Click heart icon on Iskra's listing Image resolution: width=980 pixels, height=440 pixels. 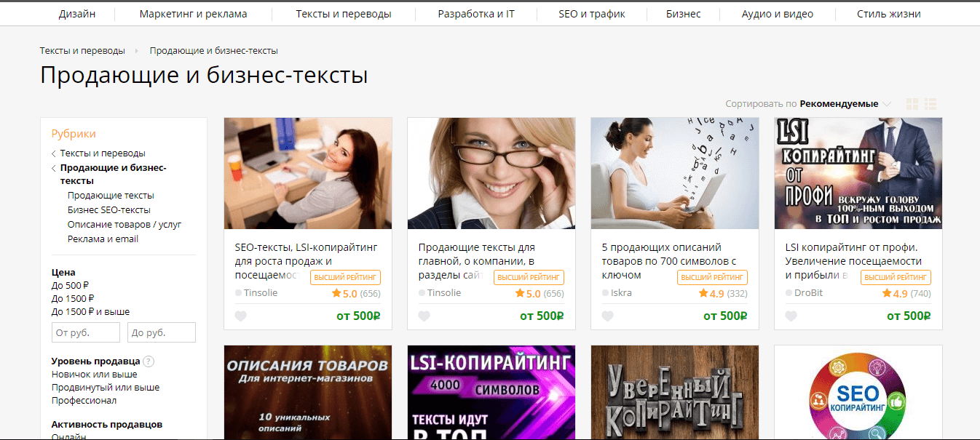click(x=608, y=316)
